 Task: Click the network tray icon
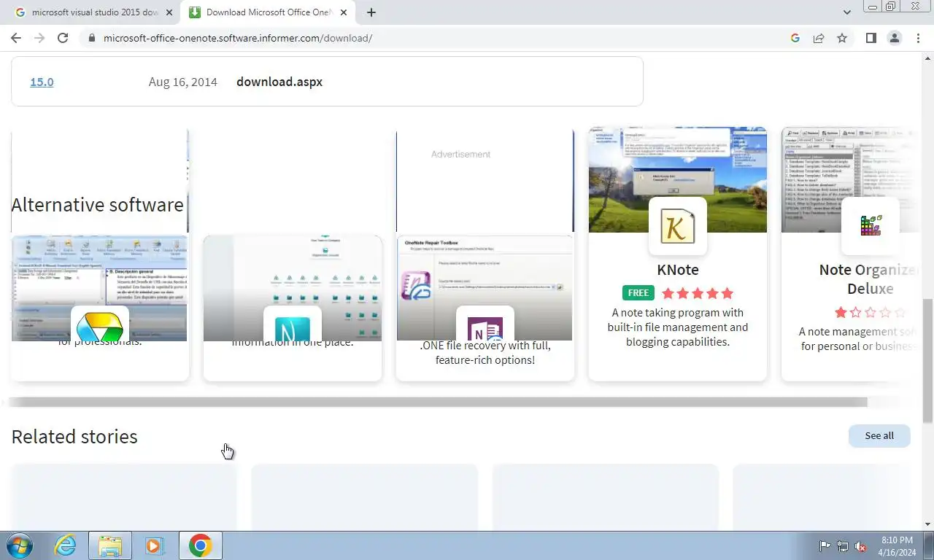(843, 546)
